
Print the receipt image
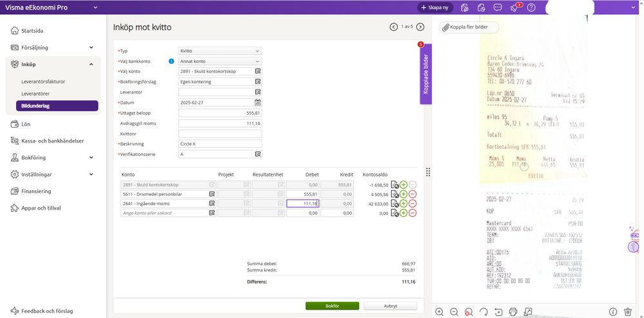(513, 312)
